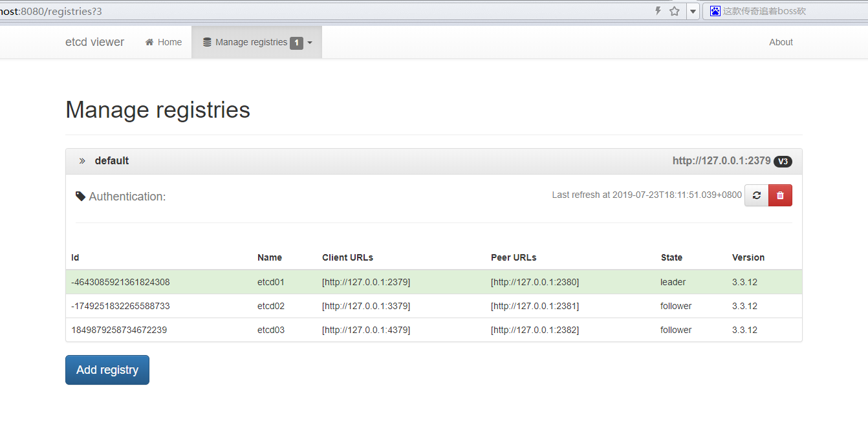Screen dimensions: 868x421
Task: Delete the default registry with trash button
Action: tap(780, 195)
